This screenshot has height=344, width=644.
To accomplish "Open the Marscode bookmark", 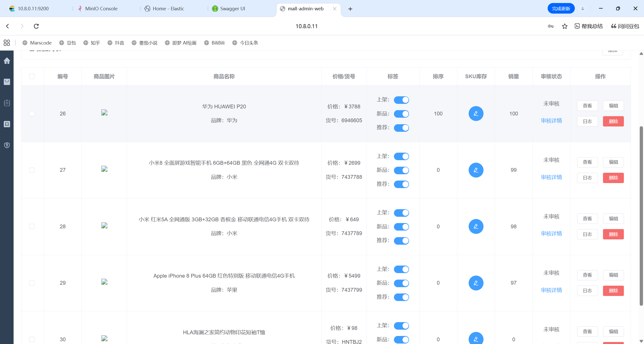I will point(37,43).
